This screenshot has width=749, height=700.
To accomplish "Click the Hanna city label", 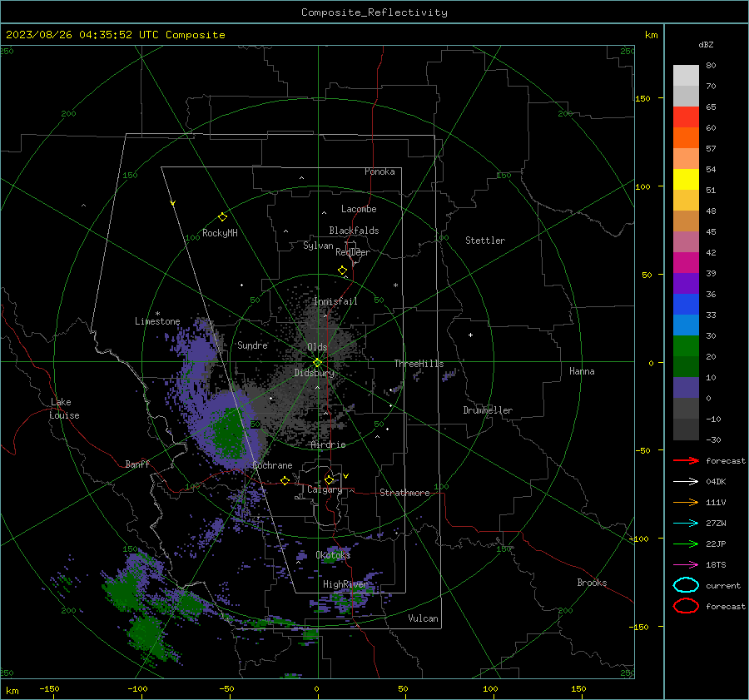I will 582,371.
